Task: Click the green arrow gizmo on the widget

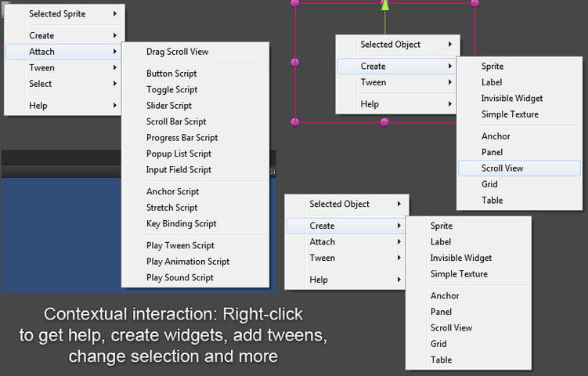Action: tap(384, 5)
